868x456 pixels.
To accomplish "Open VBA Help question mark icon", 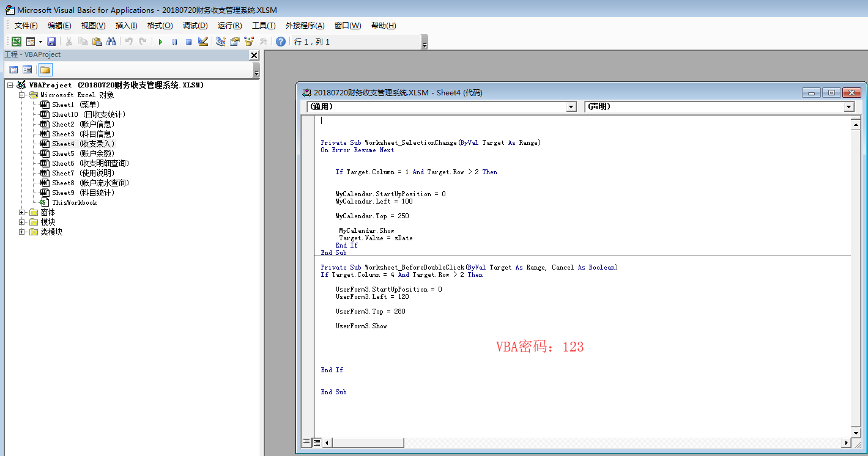I will tap(280, 42).
